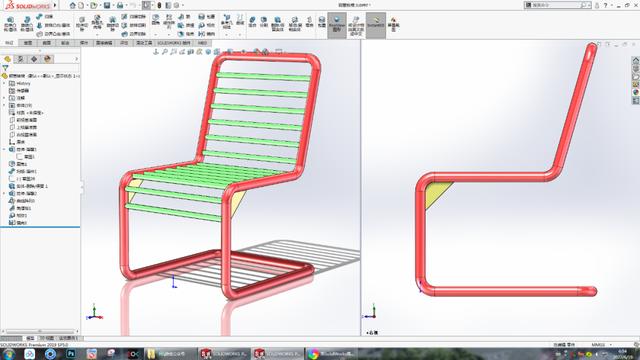Image resolution: width=640 pixels, height=360 pixels.
Task: Open the search box dropdown arrow
Action: click(x=590, y=5)
